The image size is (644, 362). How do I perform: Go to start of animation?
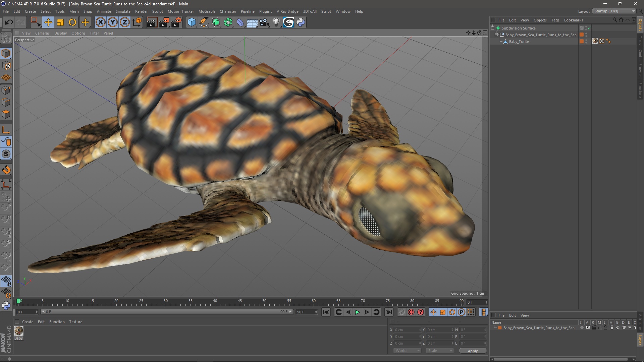pos(326,312)
